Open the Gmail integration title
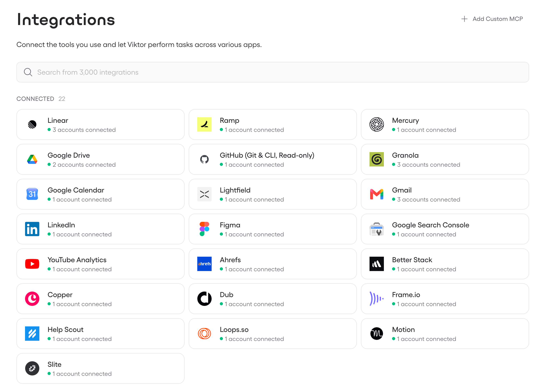Viewport: 559px width, 392px height. (402, 190)
